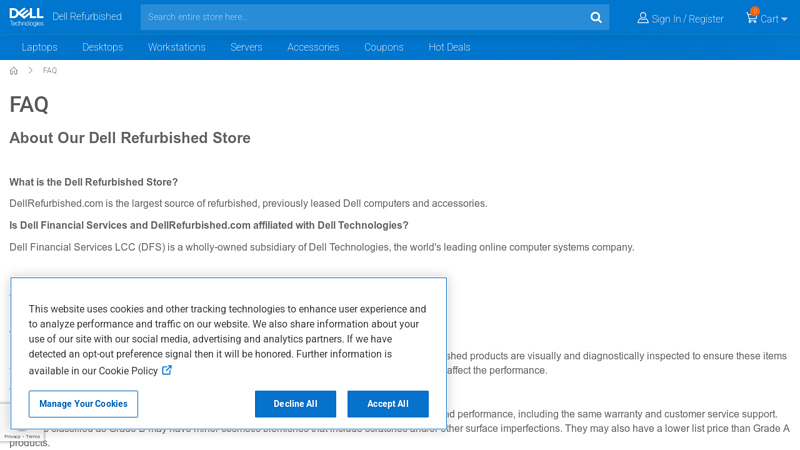Open the Workstations menu
This screenshot has width=800, height=450.
(177, 47)
